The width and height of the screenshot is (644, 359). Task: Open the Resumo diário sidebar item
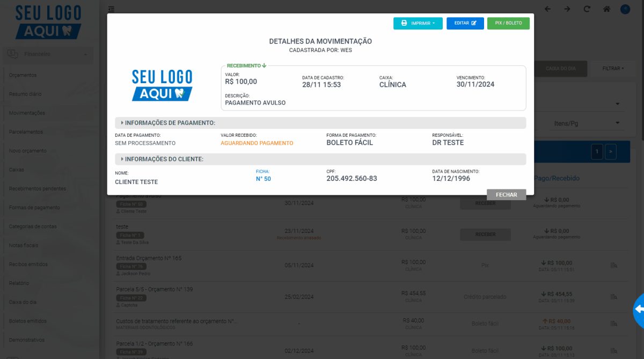pyautogui.click(x=25, y=94)
